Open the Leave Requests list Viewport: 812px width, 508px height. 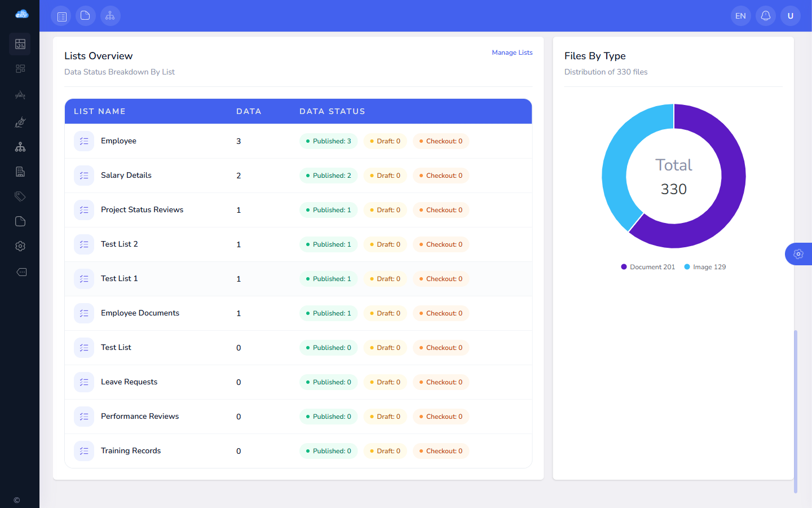tap(129, 382)
